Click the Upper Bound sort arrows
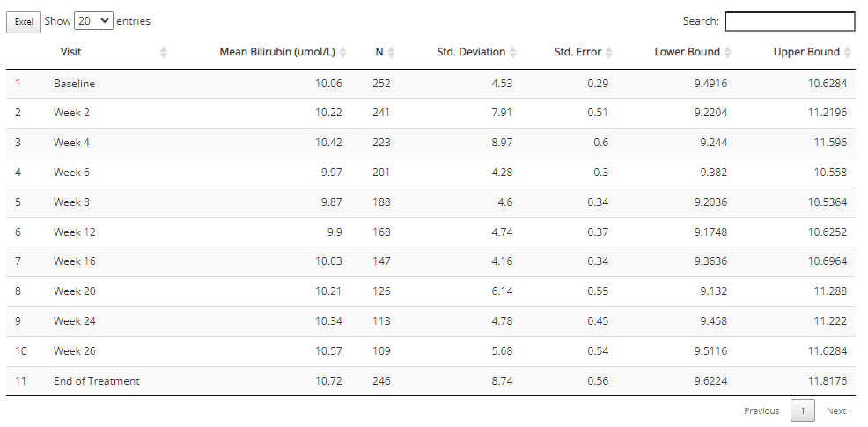 [848, 52]
